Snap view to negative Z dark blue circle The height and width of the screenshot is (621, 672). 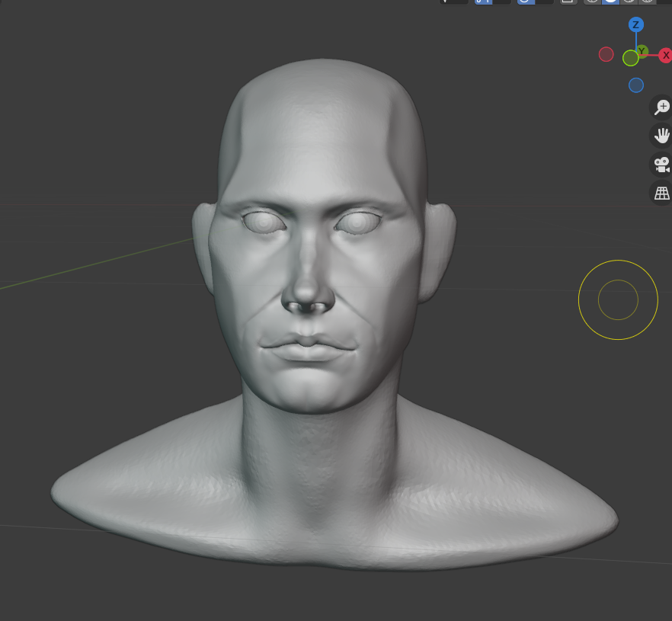636,85
